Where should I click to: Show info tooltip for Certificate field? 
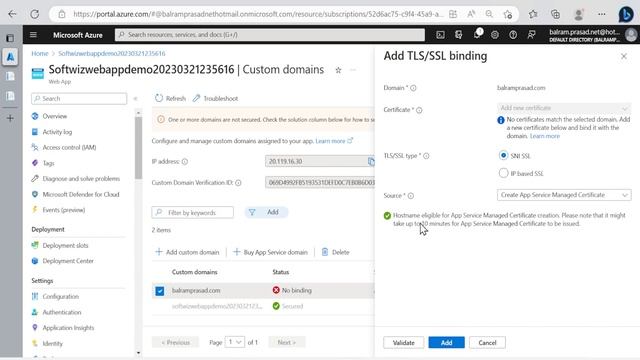click(x=419, y=110)
